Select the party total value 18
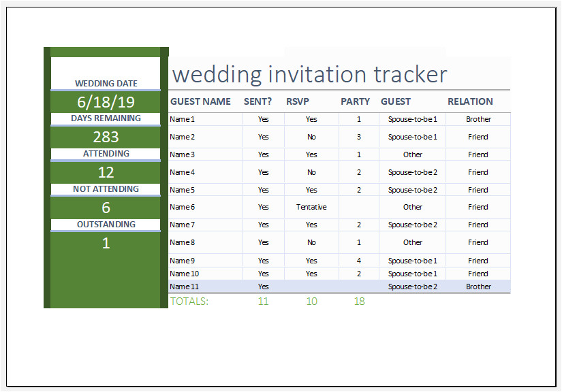Viewport: 562px width, 392px height. (359, 301)
